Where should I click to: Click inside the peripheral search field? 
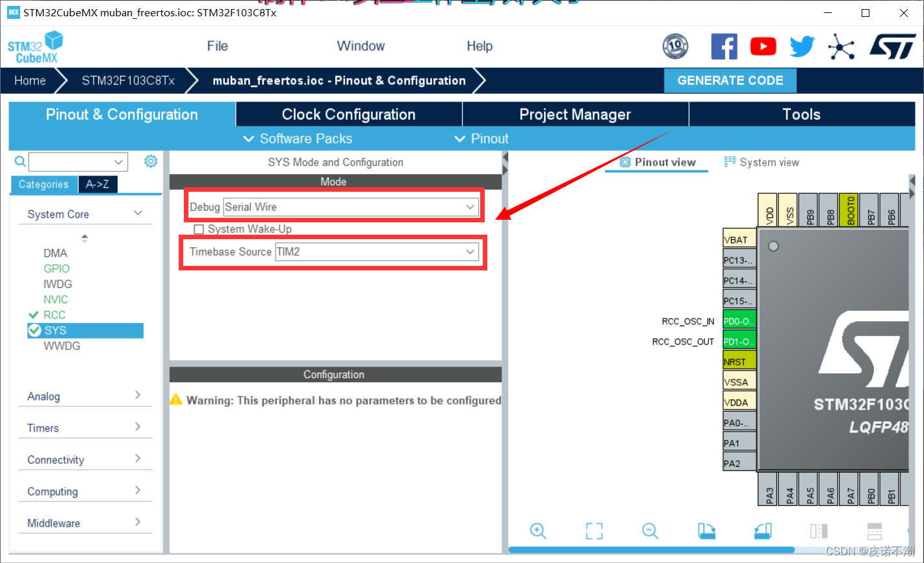pos(70,162)
